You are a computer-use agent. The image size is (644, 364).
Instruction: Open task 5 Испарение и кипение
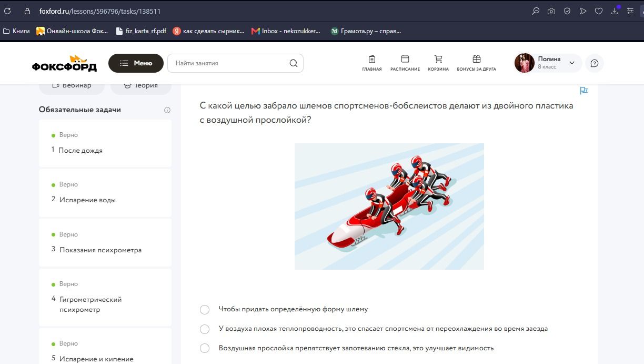tap(105, 347)
